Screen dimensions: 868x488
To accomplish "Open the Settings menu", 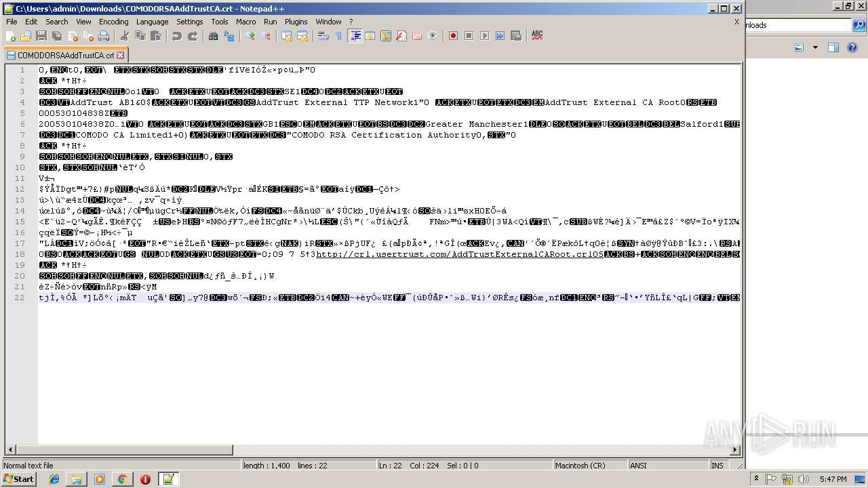I will [x=190, y=22].
